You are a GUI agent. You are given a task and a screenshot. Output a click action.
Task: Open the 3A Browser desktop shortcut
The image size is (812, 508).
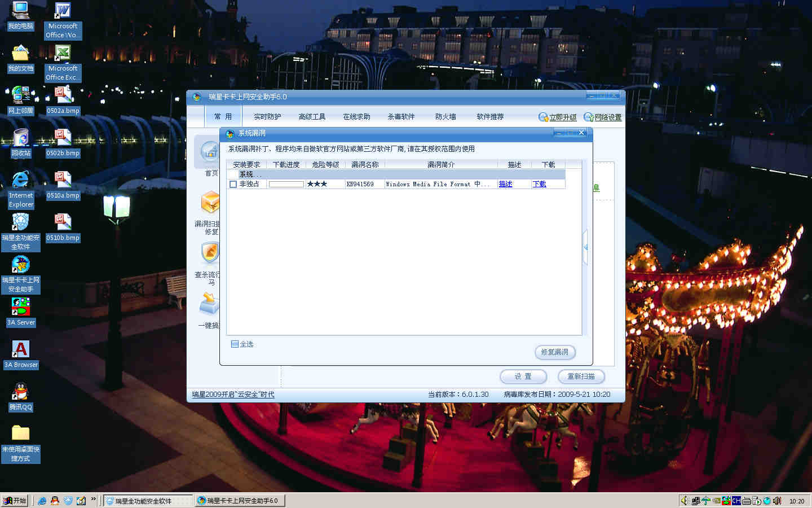point(21,354)
